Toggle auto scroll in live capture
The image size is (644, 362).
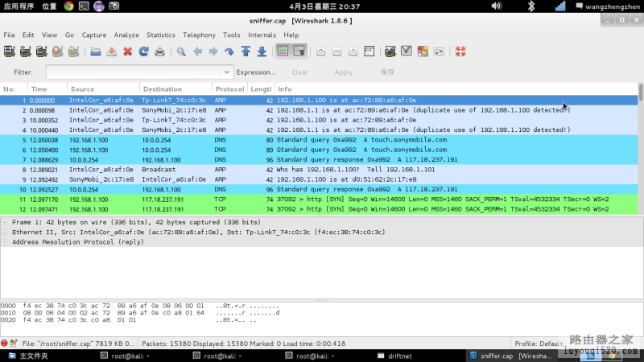(x=299, y=51)
